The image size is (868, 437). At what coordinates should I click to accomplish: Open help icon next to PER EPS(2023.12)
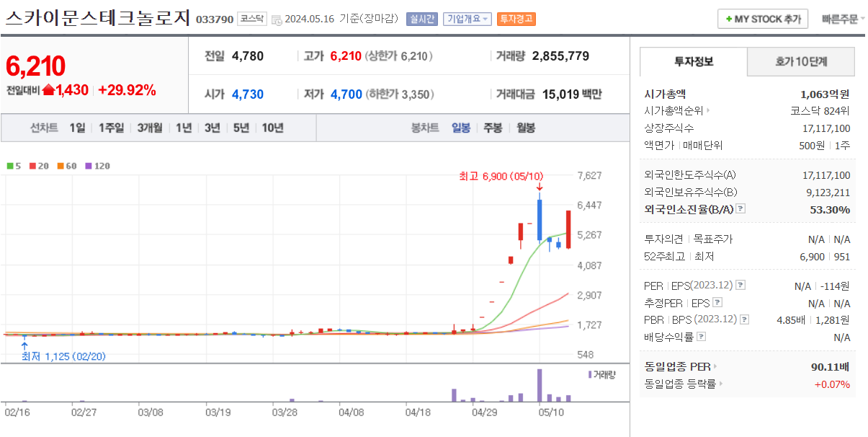pyautogui.click(x=741, y=285)
